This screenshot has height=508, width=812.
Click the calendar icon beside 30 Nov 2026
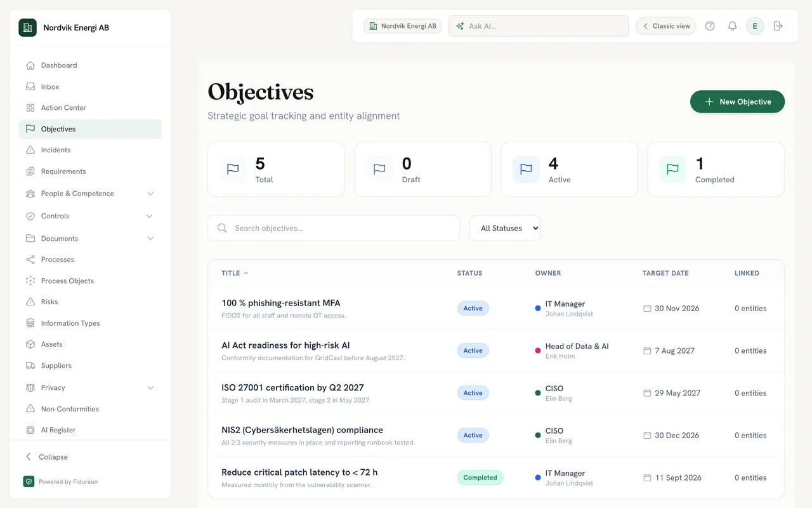647,309
